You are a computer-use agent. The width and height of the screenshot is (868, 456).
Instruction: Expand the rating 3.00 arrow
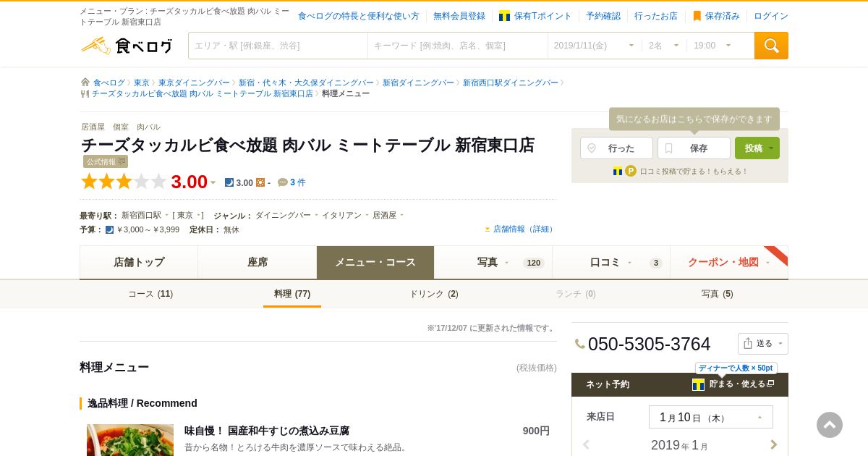(213, 183)
